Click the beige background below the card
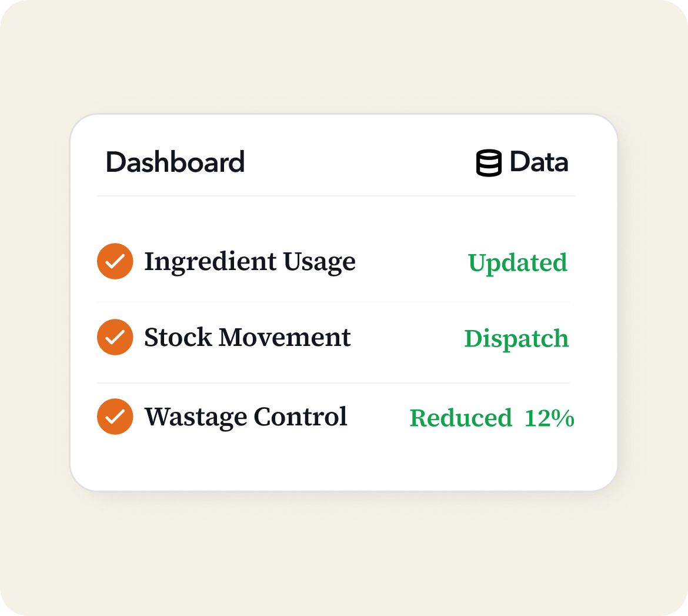 click(x=343, y=553)
